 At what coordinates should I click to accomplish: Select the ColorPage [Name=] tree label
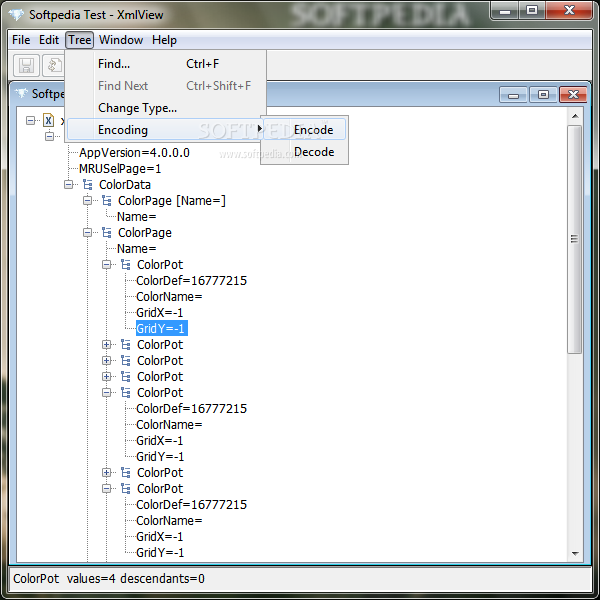point(172,201)
